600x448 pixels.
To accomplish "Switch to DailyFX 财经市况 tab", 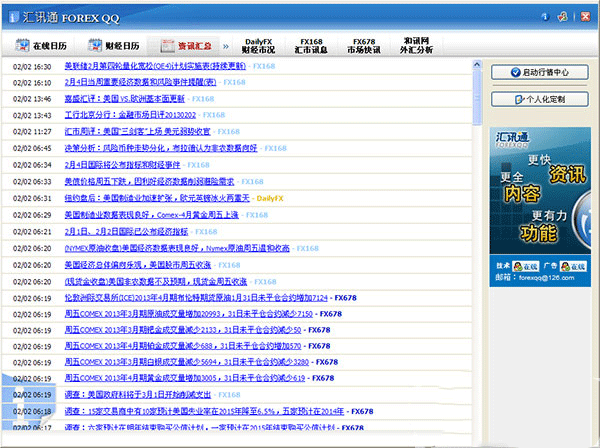I will coord(258,46).
